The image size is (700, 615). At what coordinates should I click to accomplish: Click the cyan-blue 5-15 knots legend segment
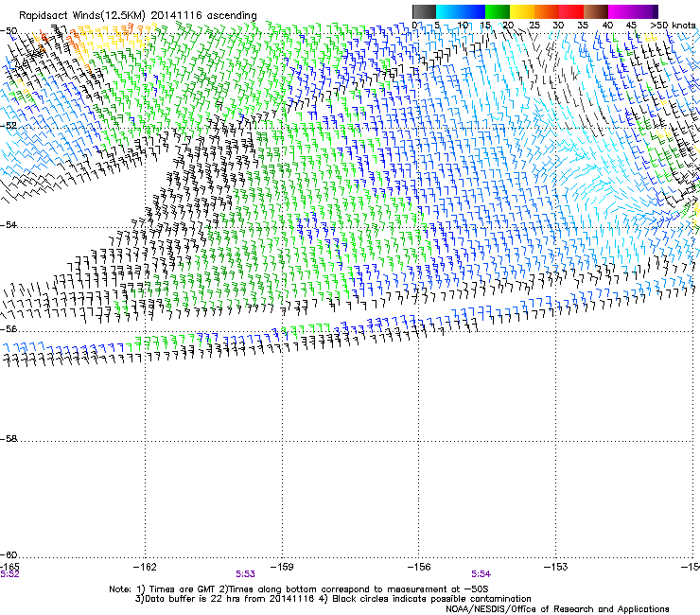click(x=461, y=11)
